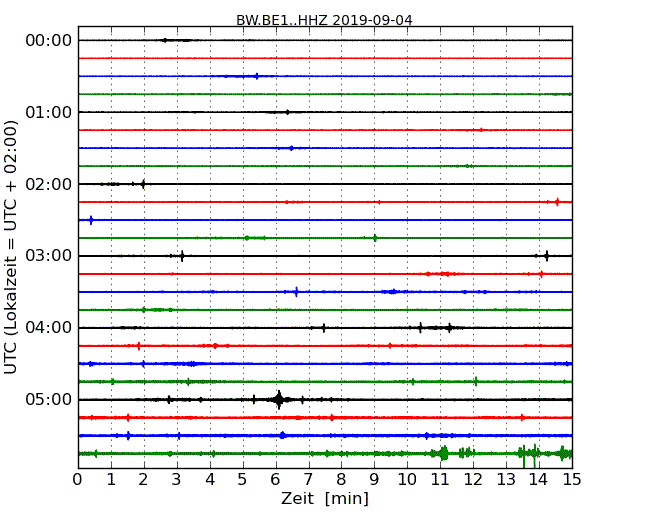Click the x-axis tick label 2
Image resolution: width=650 pixels, height=520 pixels.
[x=143, y=480]
